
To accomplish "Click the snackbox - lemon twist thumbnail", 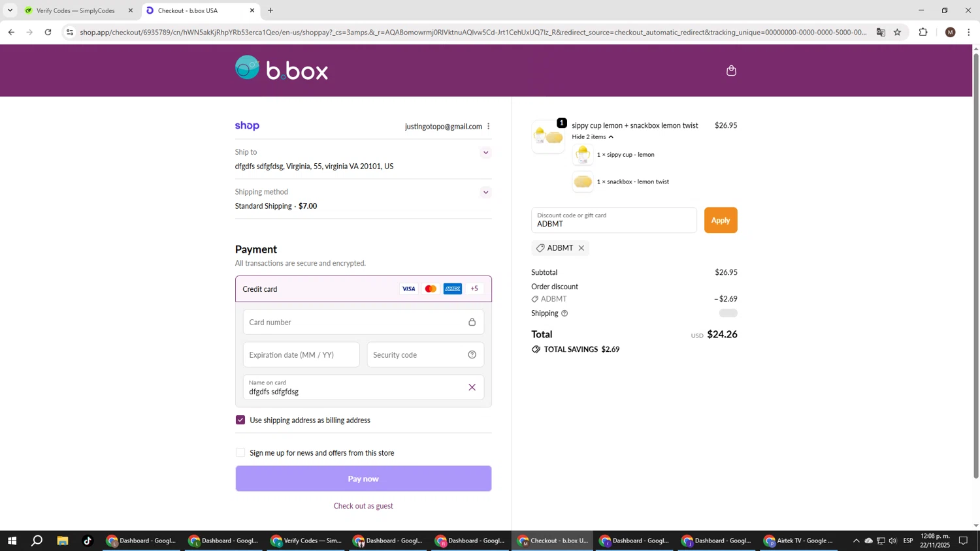I will click(x=583, y=181).
